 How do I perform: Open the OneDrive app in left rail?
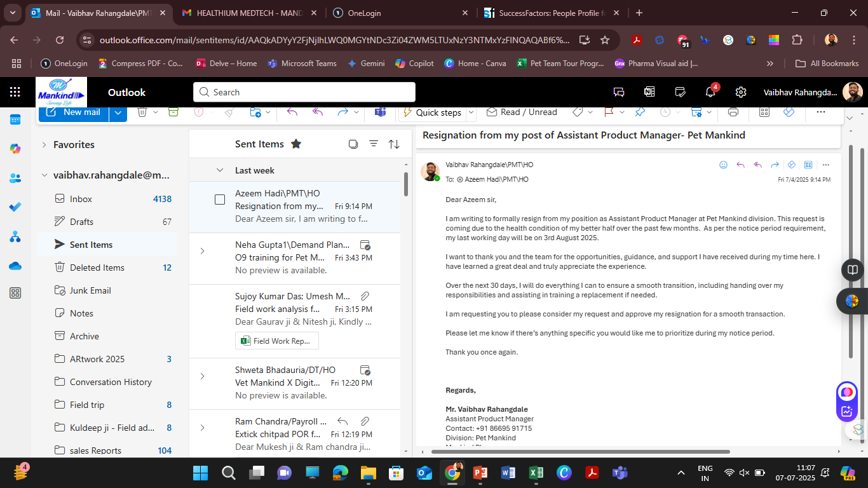click(x=15, y=266)
